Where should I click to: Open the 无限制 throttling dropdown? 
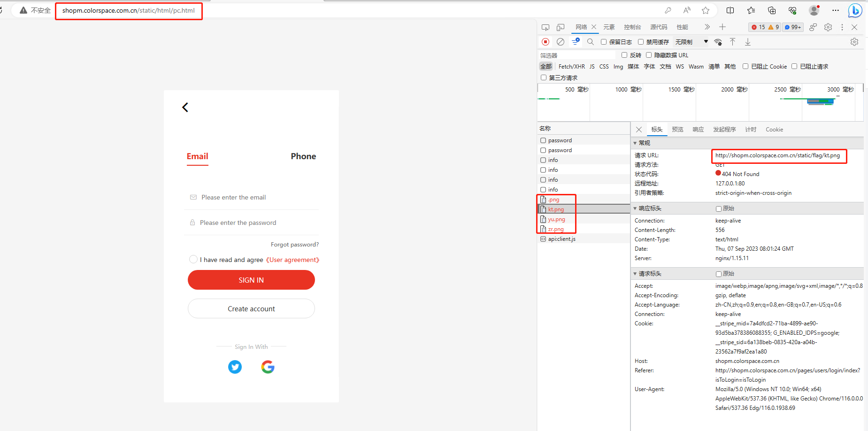pos(691,42)
